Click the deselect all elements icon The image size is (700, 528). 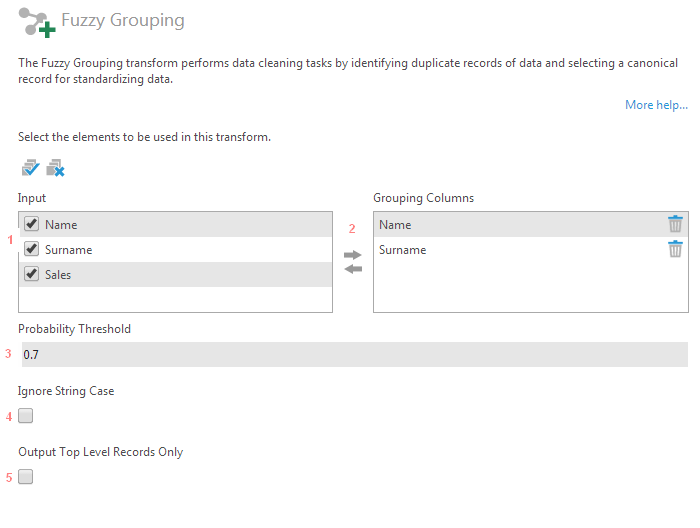(55, 168)
